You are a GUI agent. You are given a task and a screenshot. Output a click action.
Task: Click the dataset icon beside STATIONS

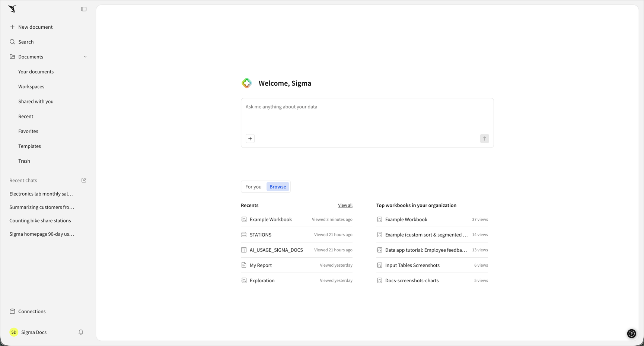pyautogui.click(x=244, y=235)
